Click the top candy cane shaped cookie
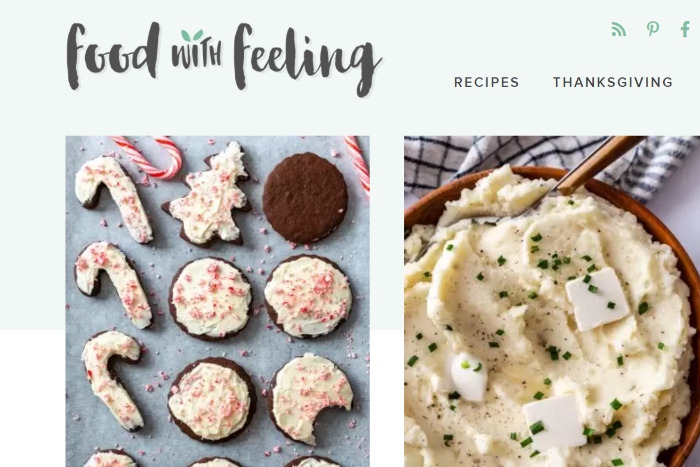The height and width of the screenshot is (467, 700). point(113,199)
